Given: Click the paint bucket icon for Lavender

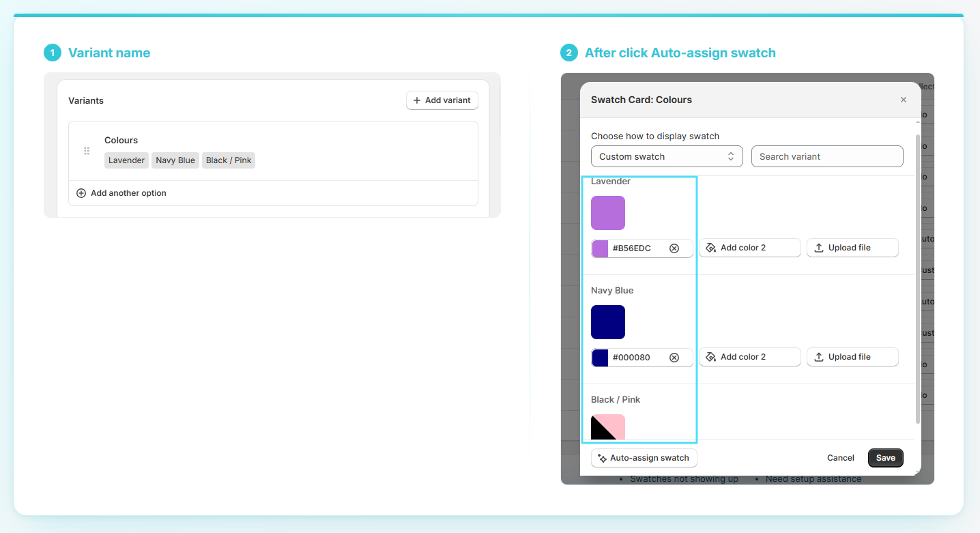Looking at the screenshot, I should pyautogui.click(x=710, y=248).
